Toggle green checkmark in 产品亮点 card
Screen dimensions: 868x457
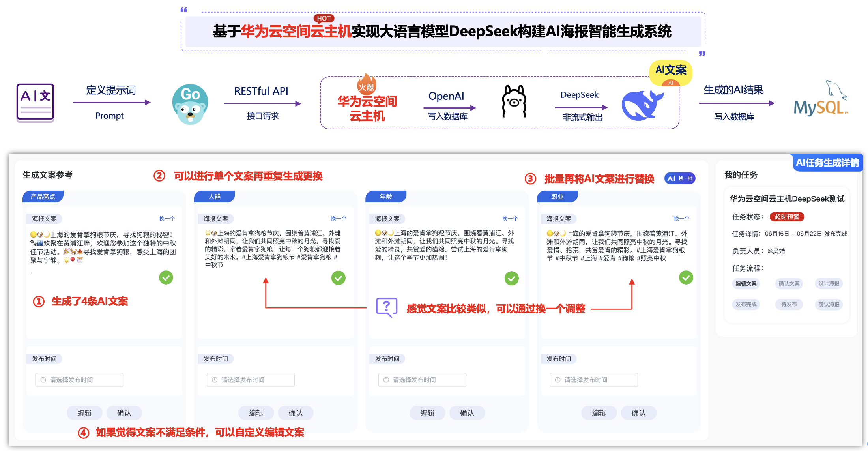click(x=166, y=277)
